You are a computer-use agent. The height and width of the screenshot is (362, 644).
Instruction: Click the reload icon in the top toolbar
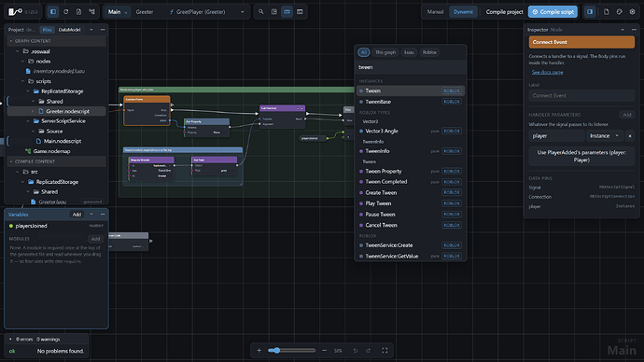(66, 12)
